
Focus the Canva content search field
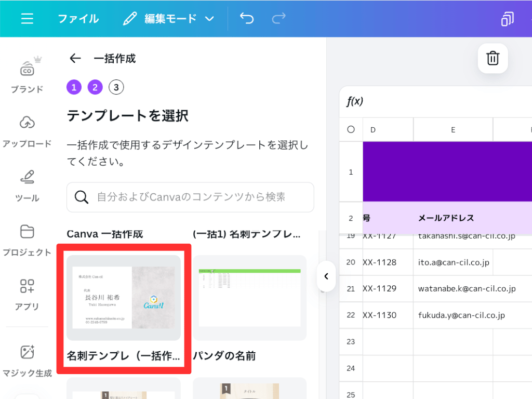[x=190, y=197]
